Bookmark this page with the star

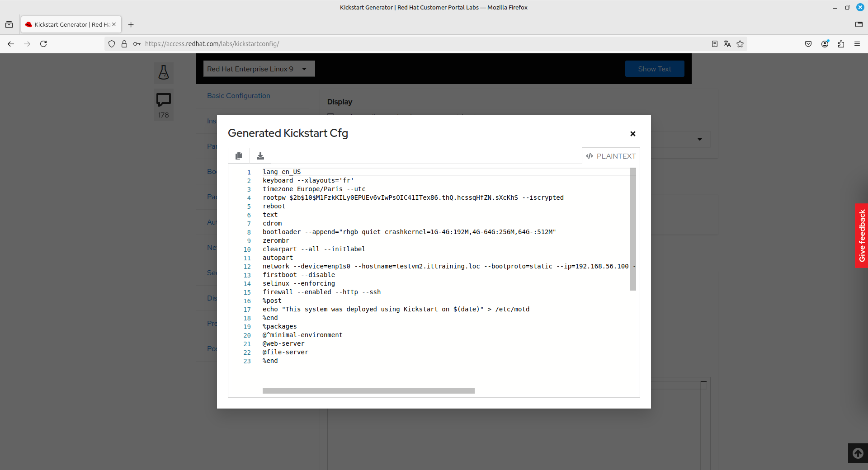[x=740, y=44]
